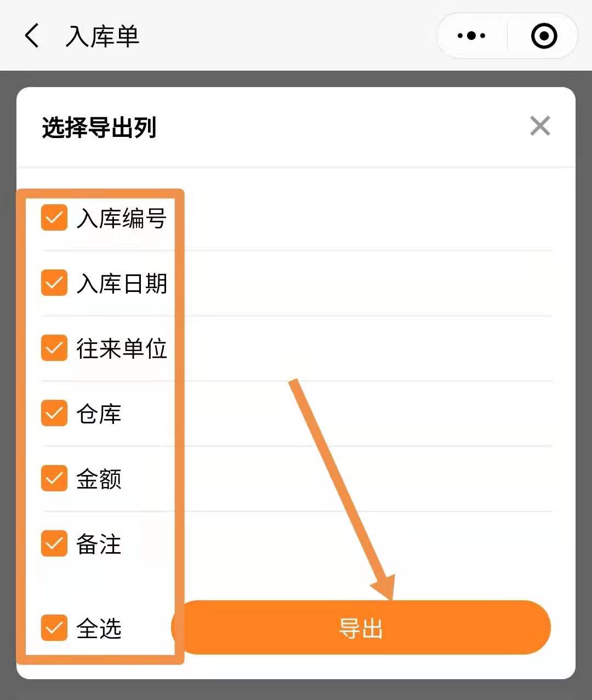592x700 pixels.
Task: Close the 选择导出列 dialog with X
Action: tap(540, 126)
